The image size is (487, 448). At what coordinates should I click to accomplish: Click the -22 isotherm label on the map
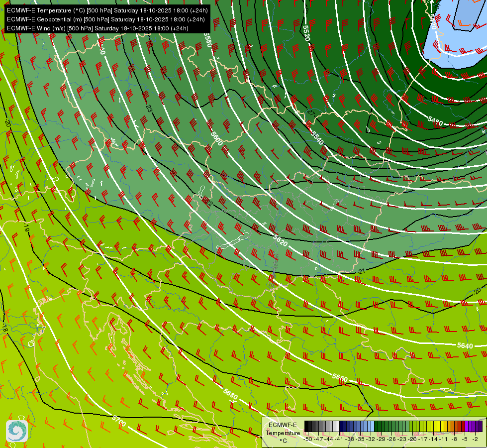click(208, 203)
